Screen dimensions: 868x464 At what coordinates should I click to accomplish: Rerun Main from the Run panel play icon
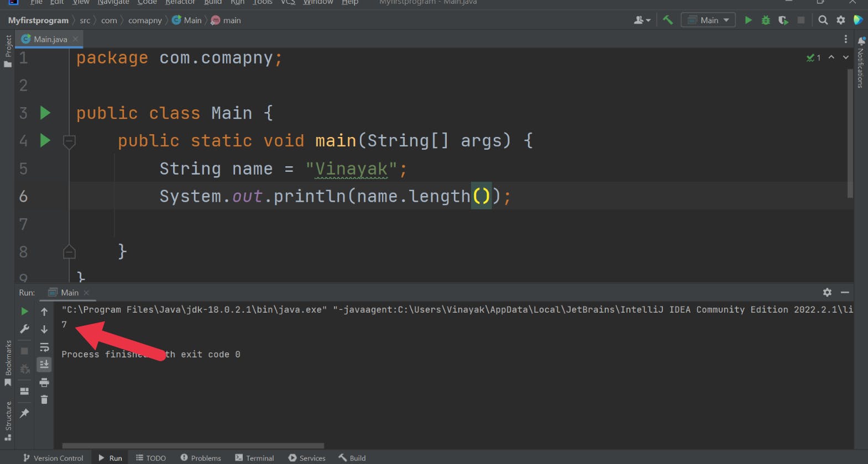coord(24,312)
